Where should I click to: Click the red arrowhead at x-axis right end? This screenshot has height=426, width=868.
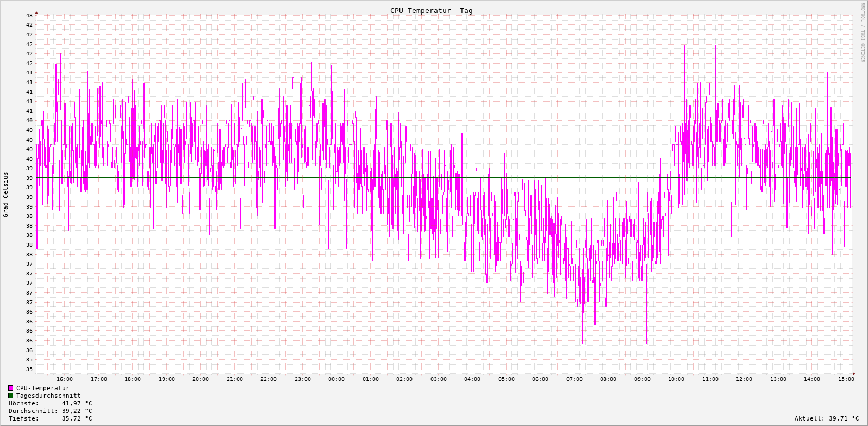pyautogui.click(x=854, y=374)
